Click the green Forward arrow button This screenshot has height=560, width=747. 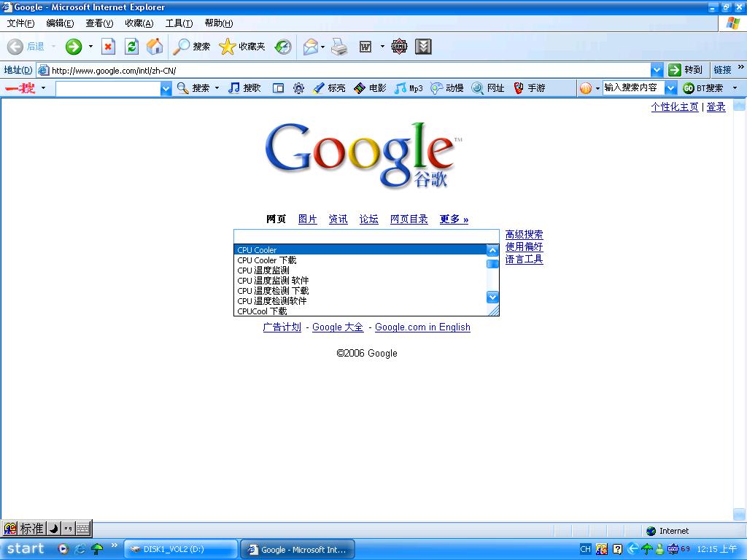click(74, 46)
